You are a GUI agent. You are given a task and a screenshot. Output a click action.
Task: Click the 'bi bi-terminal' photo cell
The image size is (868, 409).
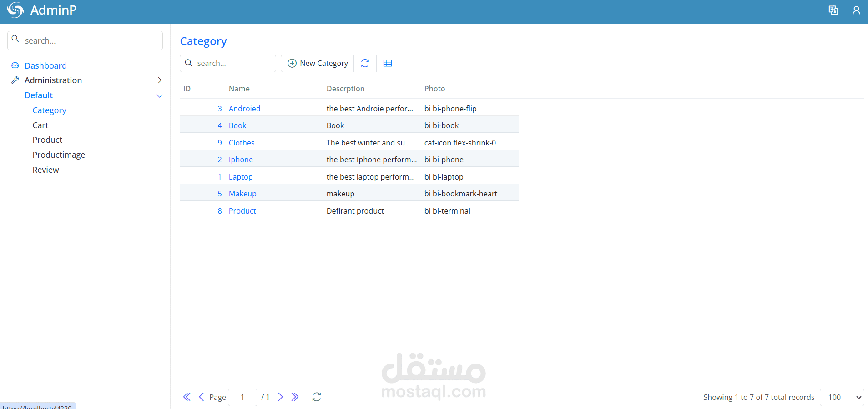click(x=447, y=211)
